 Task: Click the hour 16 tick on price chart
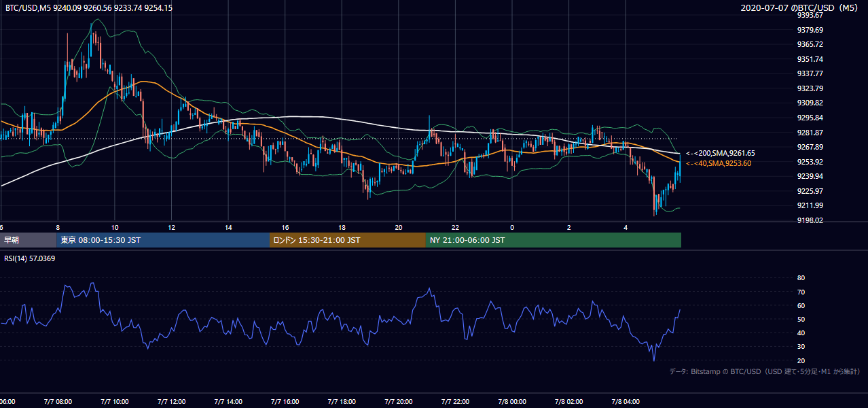285,226
